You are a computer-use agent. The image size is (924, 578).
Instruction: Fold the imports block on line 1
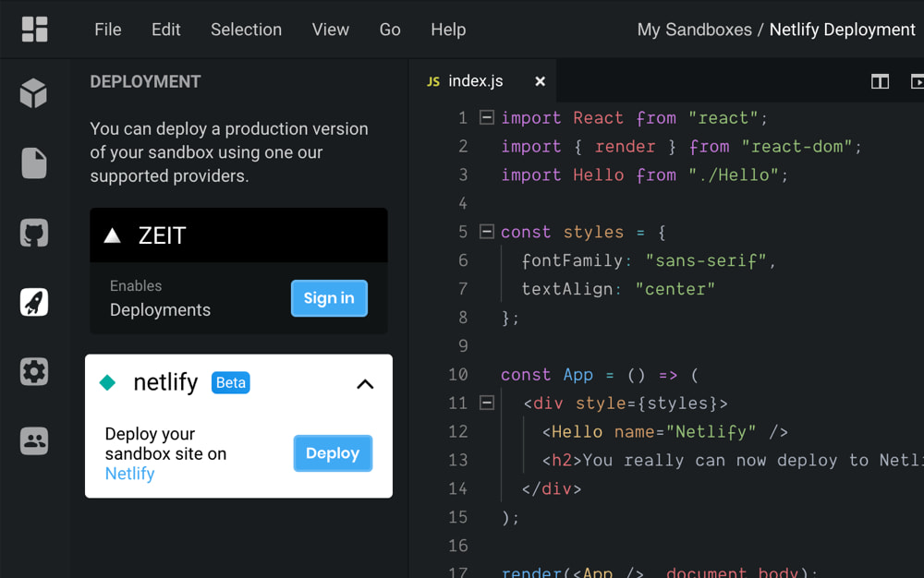point(486,117)
